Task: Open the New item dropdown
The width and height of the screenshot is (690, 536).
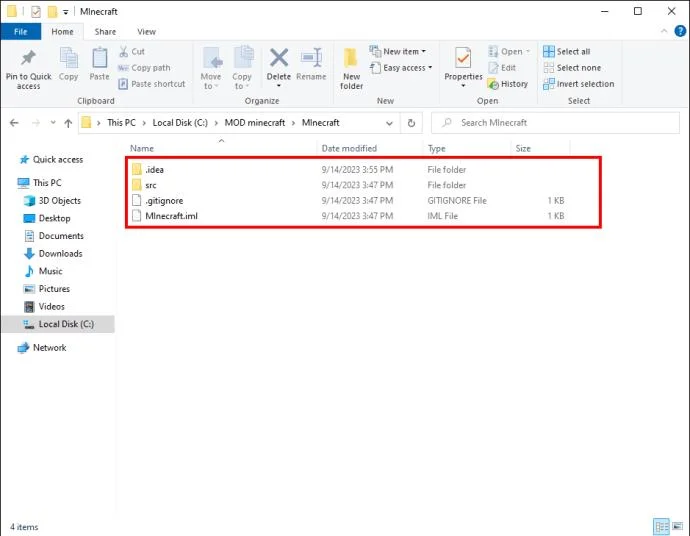Action: click(397, 51)
